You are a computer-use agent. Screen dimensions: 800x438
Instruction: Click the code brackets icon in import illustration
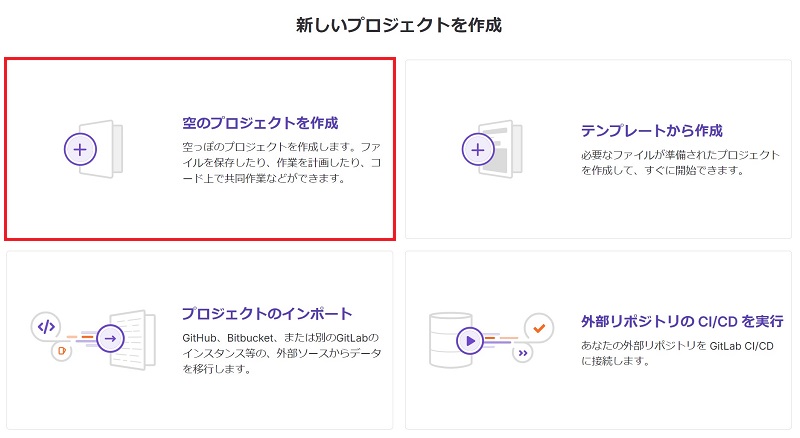coord(46,326)
